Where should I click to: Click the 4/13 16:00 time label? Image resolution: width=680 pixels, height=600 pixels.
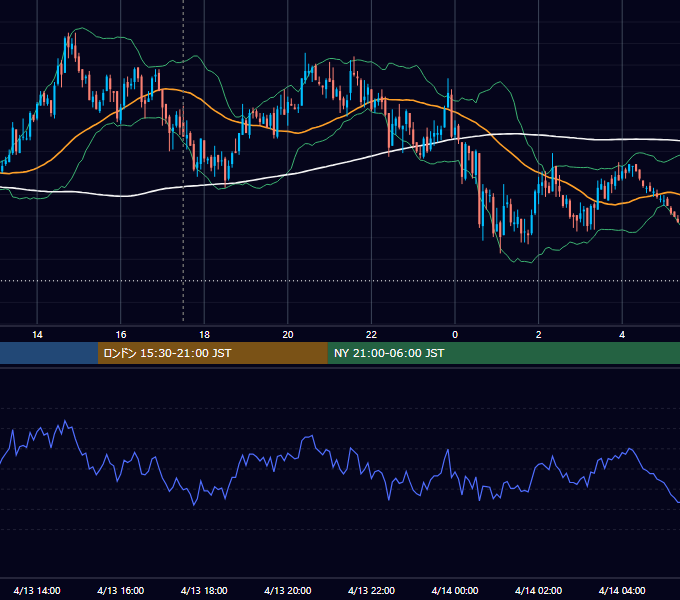[121, 590]
